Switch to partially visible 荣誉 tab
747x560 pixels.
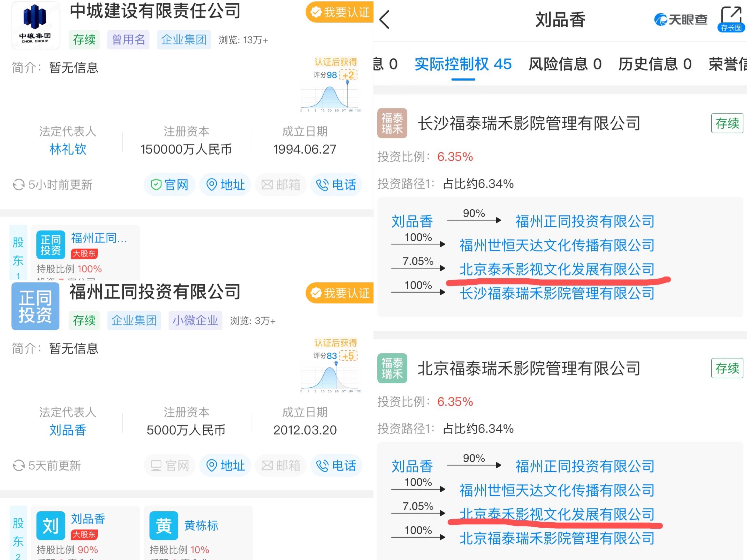[x=727, y=64]
